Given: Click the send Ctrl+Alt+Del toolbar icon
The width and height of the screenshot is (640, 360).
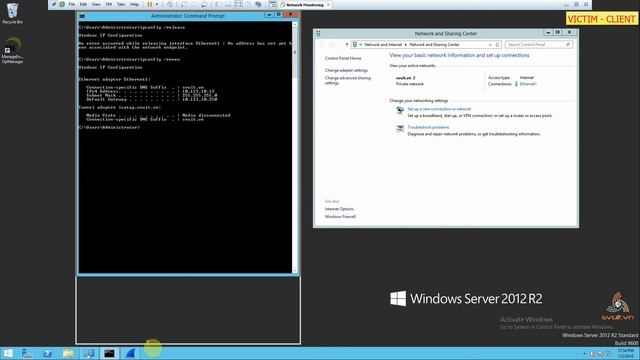Looking at the screenshot, I should (x=170, y=4).
